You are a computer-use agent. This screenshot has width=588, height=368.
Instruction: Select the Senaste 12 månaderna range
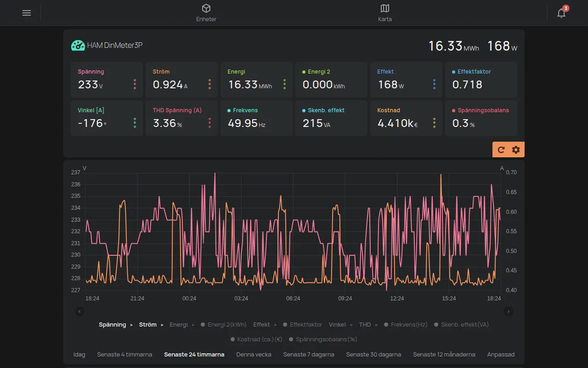[444, 355]
